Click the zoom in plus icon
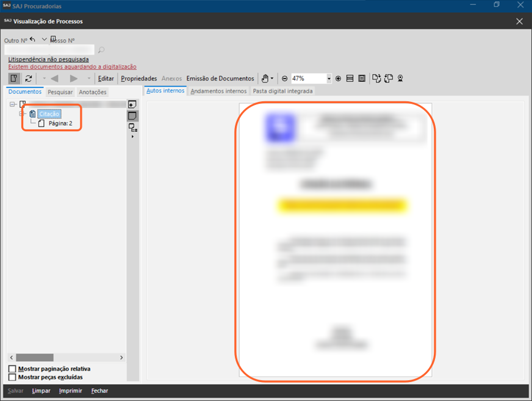This screenshot has height=401, width=532. (338, 79)
